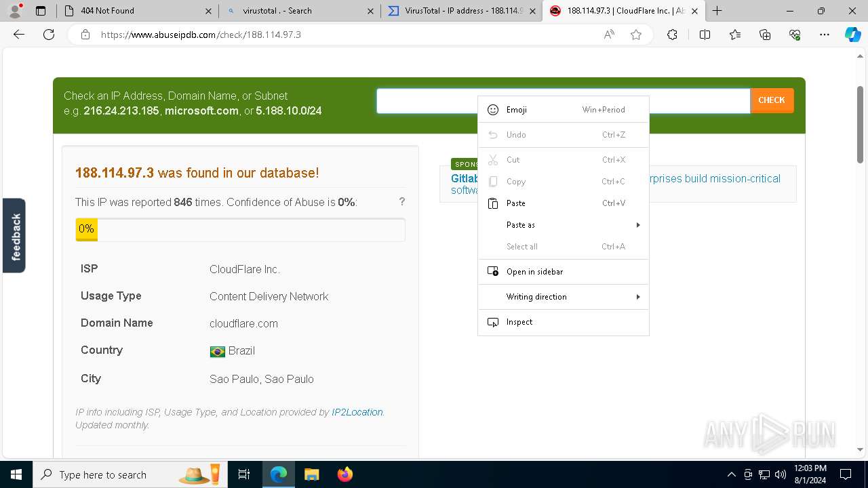Image resolution: width=868 pixels, height=488 pixels.
Task: Open Task View on taskbar
Action: click(x=244, y=474)
